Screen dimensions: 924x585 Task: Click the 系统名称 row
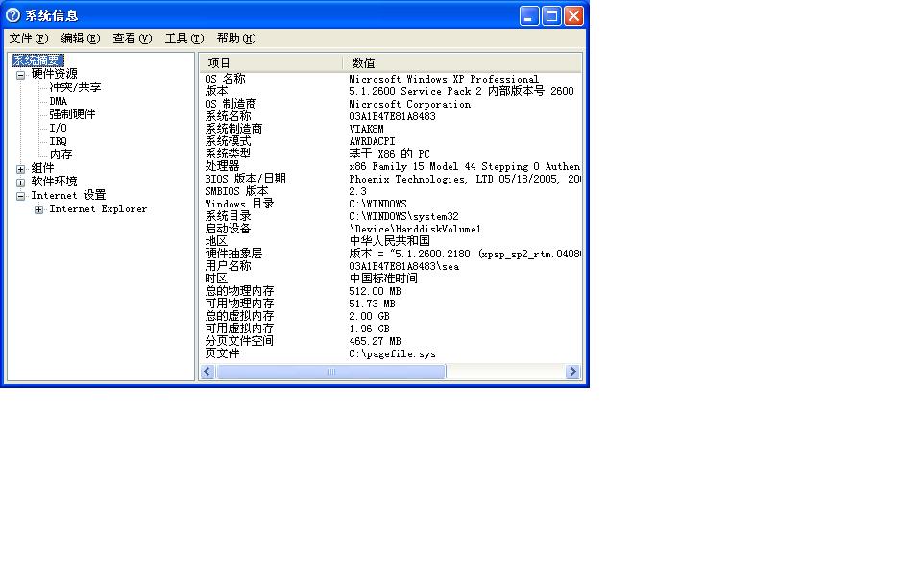pyautogui.click(x=391, y=116)
